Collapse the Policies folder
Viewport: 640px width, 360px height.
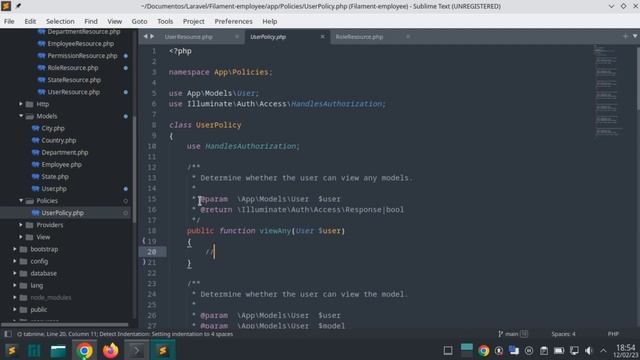coord(21,200)
